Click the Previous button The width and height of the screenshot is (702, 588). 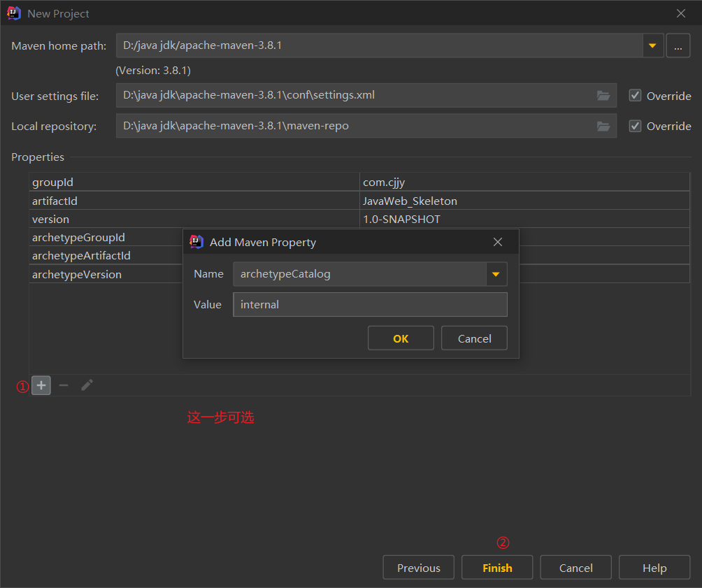click(419, 568)
